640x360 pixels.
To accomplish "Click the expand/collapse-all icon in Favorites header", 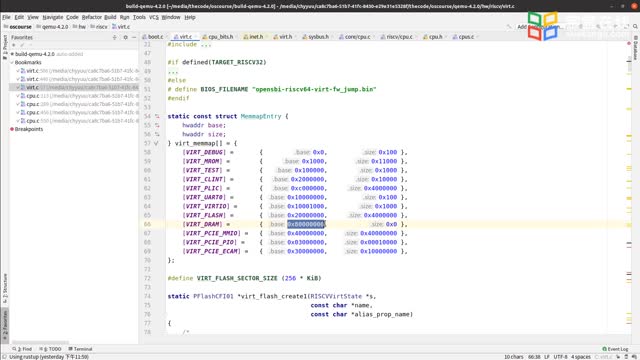I will pos(115,37).
